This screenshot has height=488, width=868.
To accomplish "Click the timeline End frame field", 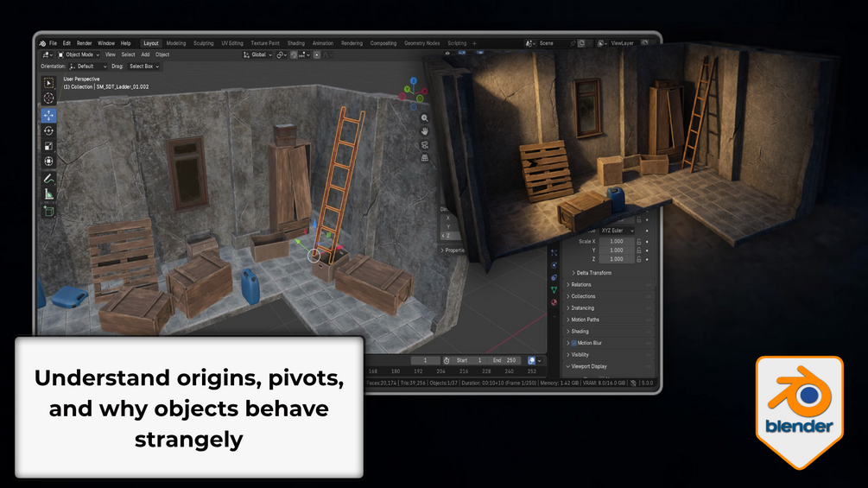I will (505, 360).
